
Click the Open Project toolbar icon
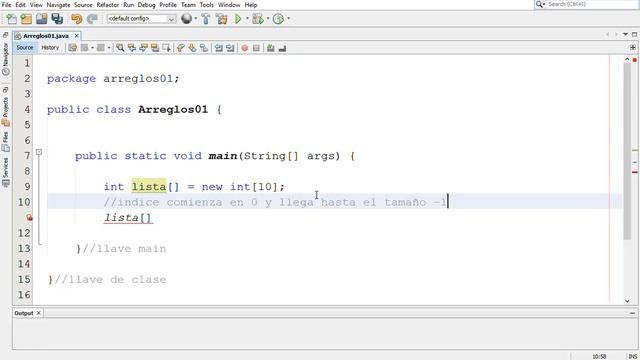point(42,19)
